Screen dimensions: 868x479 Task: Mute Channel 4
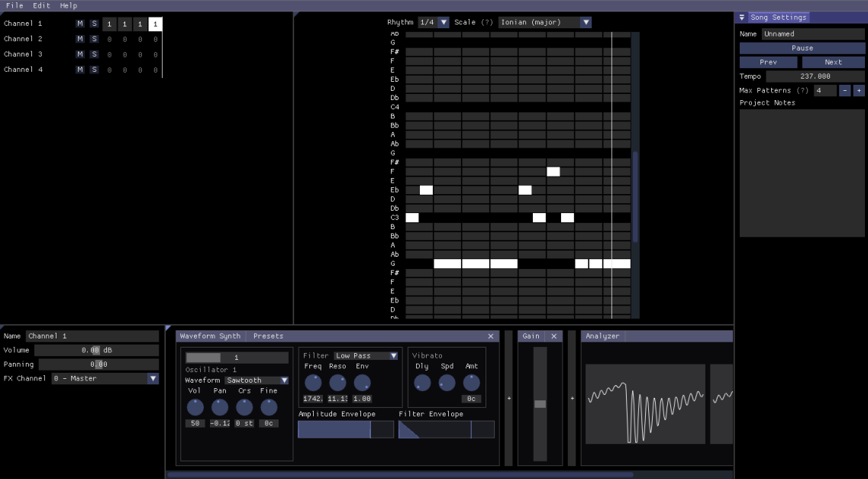79,70
